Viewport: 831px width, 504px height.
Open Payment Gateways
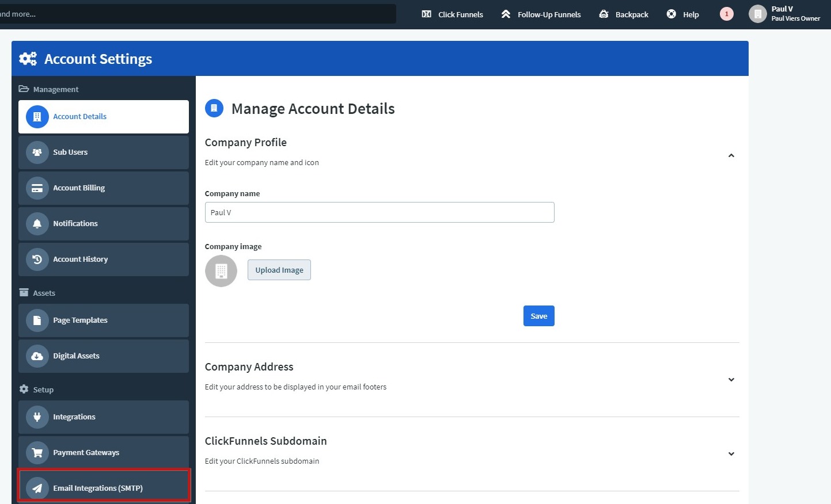[x=104, y=453]
